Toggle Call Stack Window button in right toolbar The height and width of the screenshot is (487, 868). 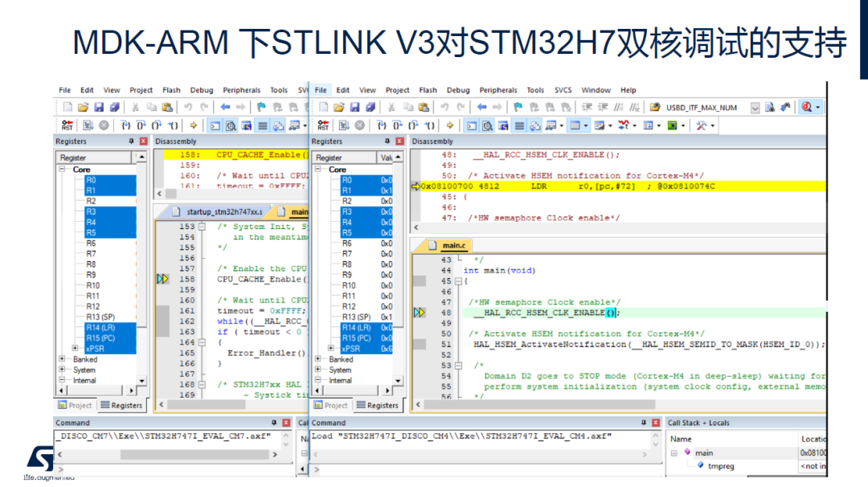(535, 125)
